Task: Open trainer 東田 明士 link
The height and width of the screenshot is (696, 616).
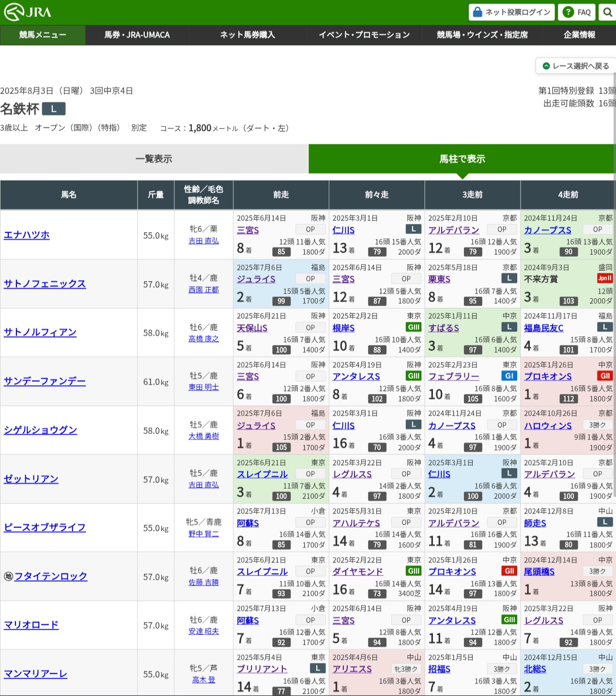Action: tap(204, 387)
